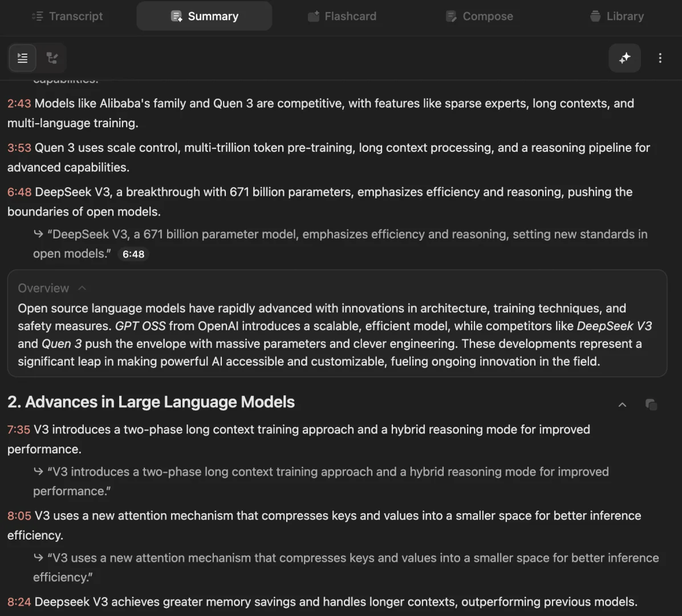Copy the Advances in Large Language Models section
The height and width of the screenshot is (616, 682).
pos(651,404)
